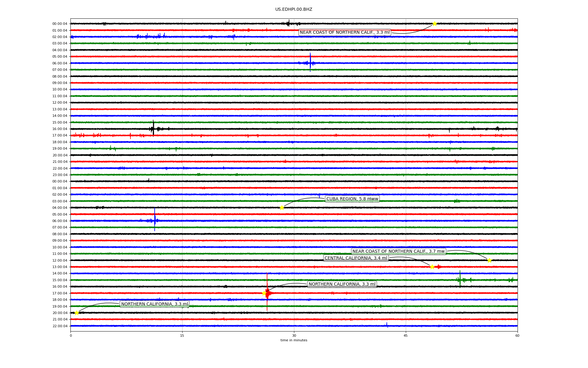The width and height of the screenshot is (588, 368).
Task: Click the plot title US.EDHPI.00.BHZ
Action: pos(294,10)
